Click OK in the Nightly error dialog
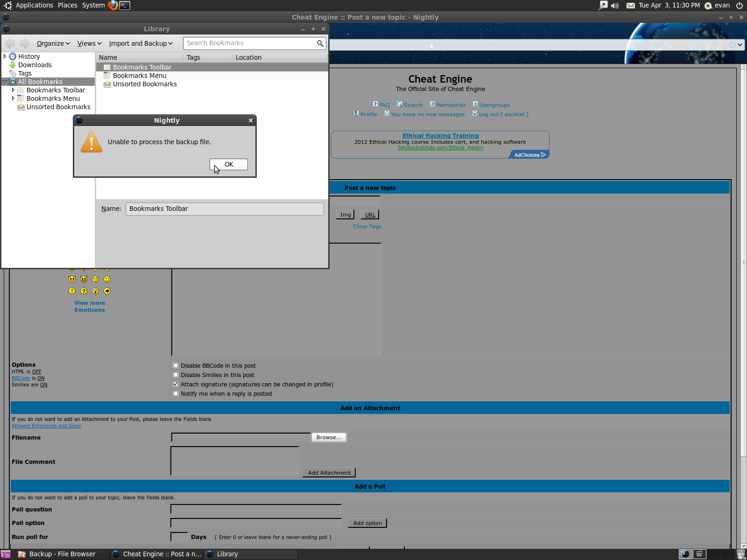Image resolution: width=747 pixels, height=560 pixels. click(x=229, y=164)
